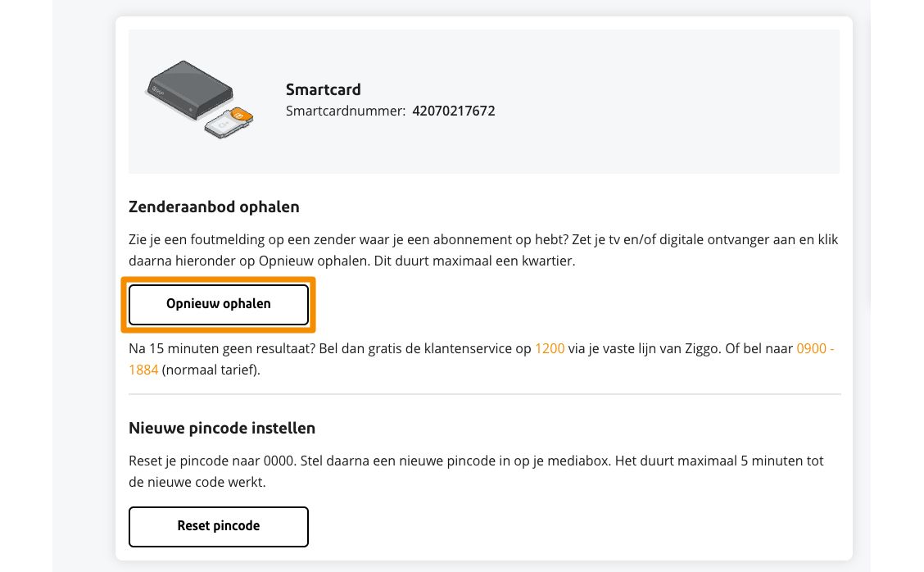924x572 pixels.
Task: Click the divider line between the sections
Action: 484,397
